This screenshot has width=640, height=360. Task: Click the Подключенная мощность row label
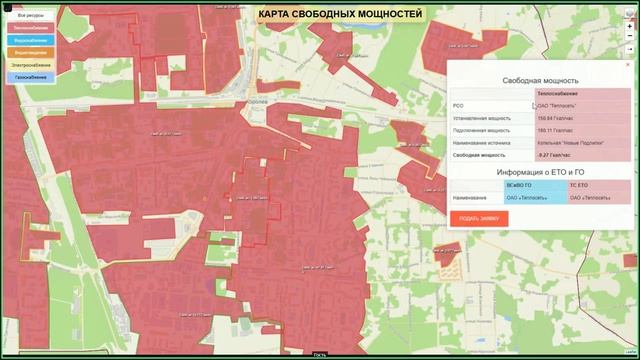click(481, 131)
